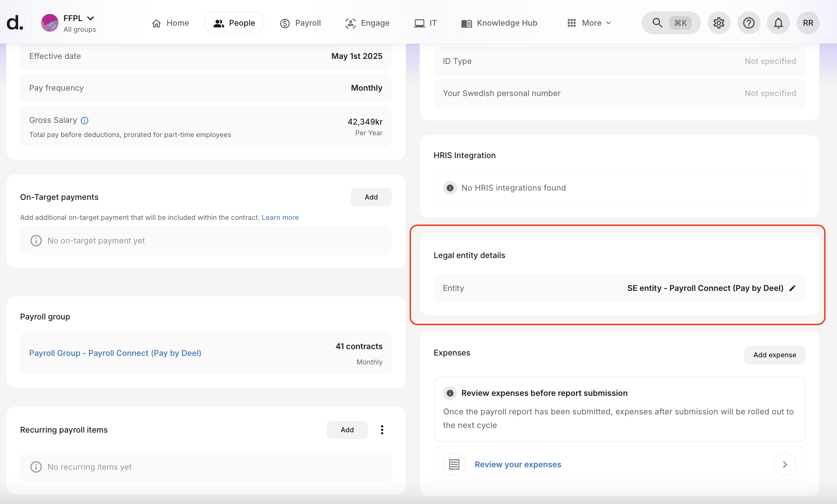Open the Payroll Group - Payroll Connect link
Screen dimensions: 837x504
click(x=115, y=353)
